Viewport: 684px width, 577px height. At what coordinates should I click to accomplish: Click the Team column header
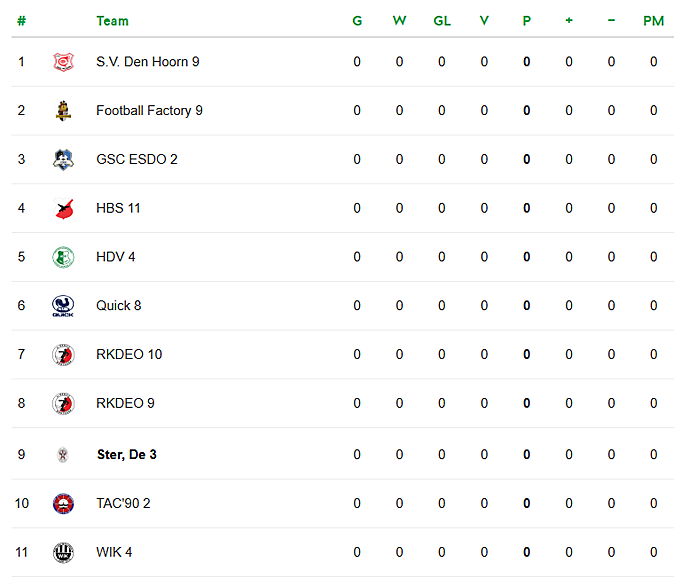(113, 21)
